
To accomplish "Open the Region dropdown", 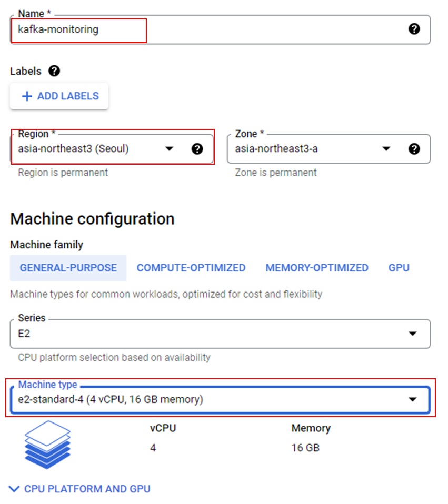I will pyautogui.click(x=169, y=149).
